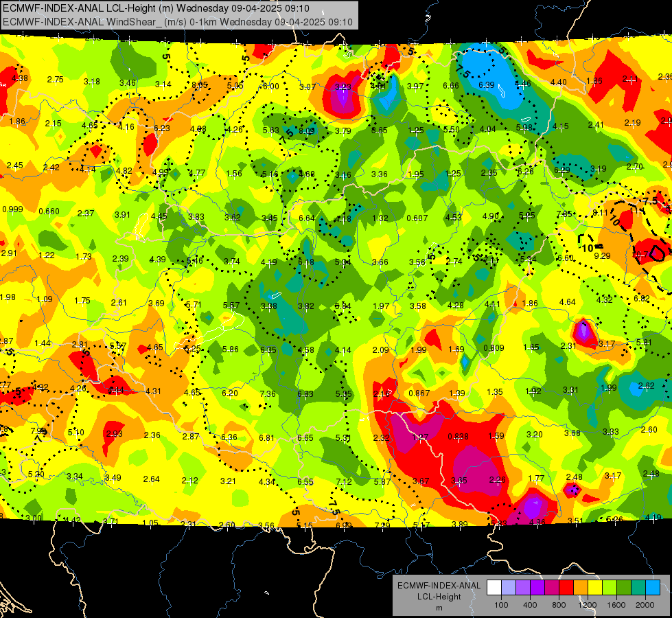Click the wind shear value '2.75'
672x618 pixels.
[56, 80]
